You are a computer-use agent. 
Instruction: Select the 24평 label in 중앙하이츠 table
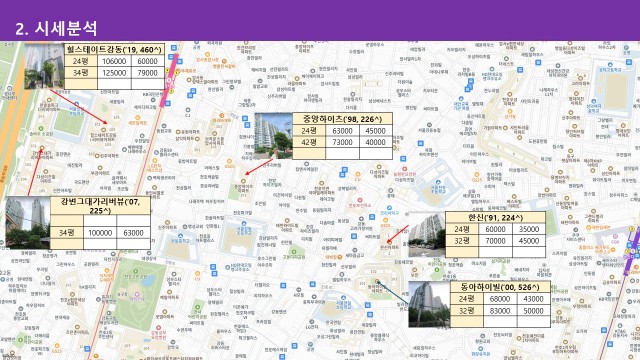click(x=309, y=131)
